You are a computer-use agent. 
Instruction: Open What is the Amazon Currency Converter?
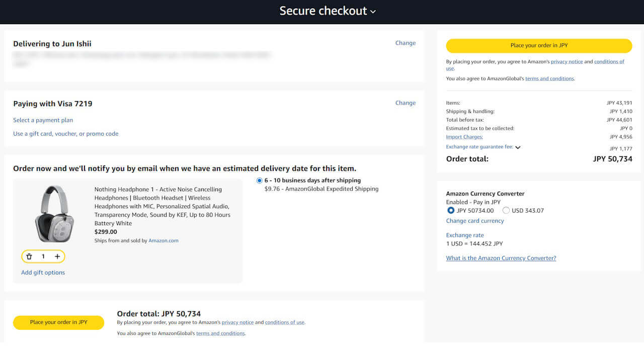point(501,258)
